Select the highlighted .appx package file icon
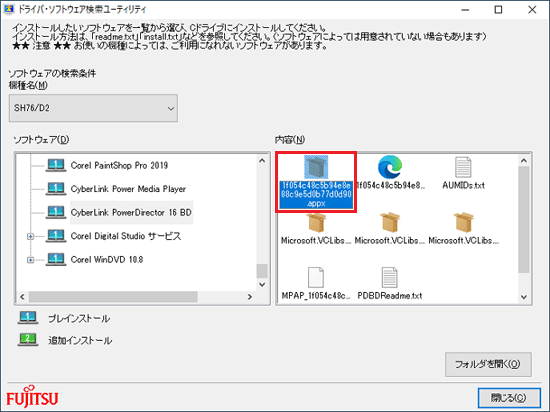The height and width of the screenshot is (412, 550). tap(316, 167)
